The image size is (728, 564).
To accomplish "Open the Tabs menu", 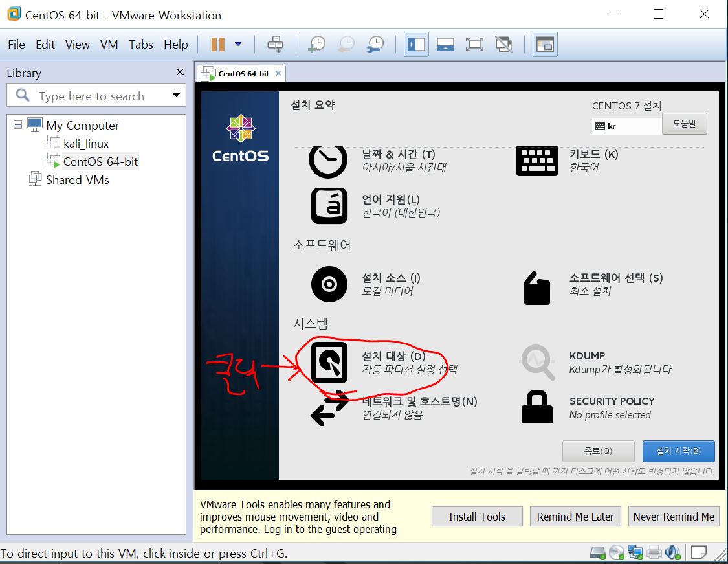I will [x=140, y=45].
